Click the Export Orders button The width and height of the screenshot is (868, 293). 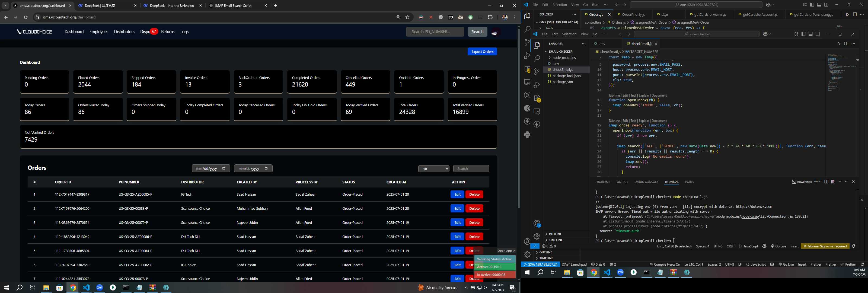pos(482,52)
